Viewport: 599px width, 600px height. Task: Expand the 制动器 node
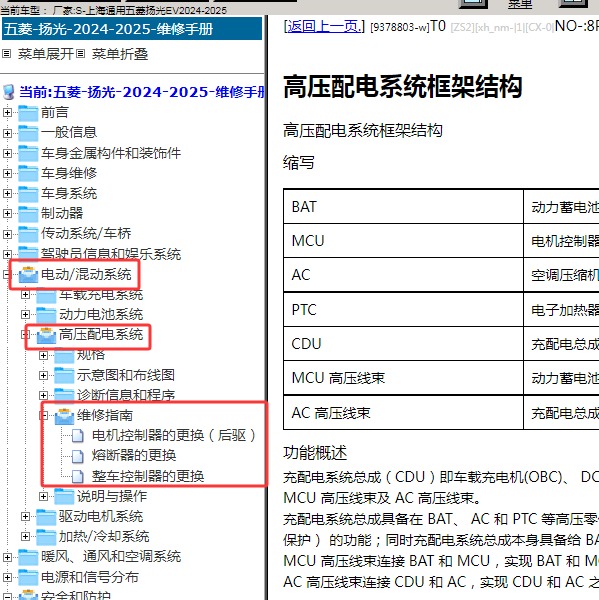pyautogui.click(x=7, y=213)
